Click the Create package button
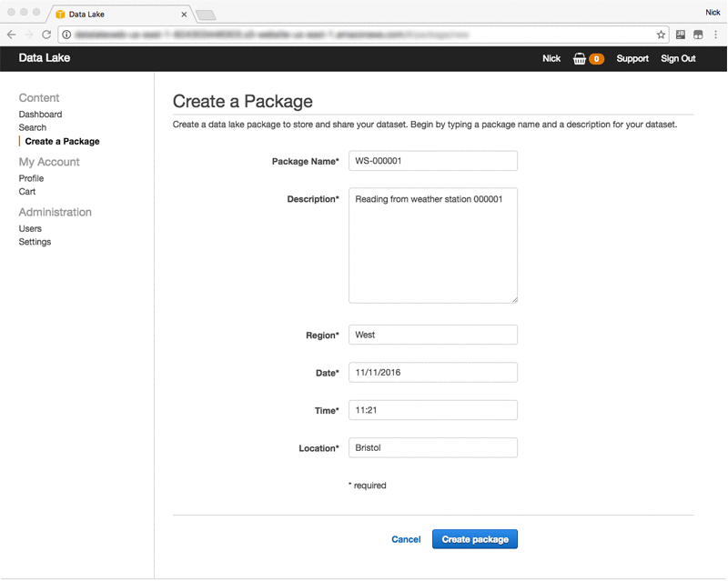 pos(475,539)
